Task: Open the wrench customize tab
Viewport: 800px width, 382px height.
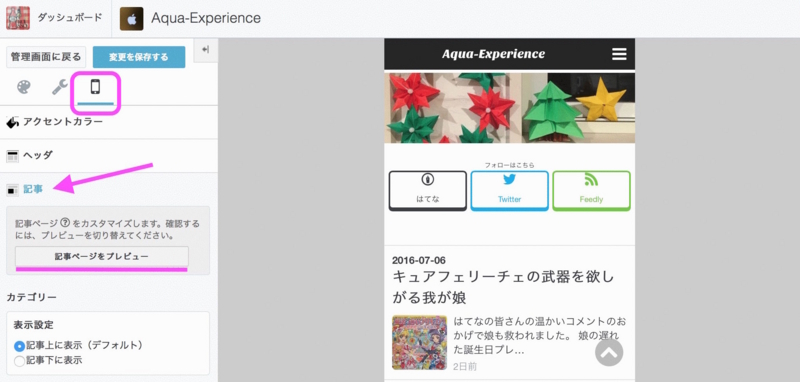Action: point(60,87)
